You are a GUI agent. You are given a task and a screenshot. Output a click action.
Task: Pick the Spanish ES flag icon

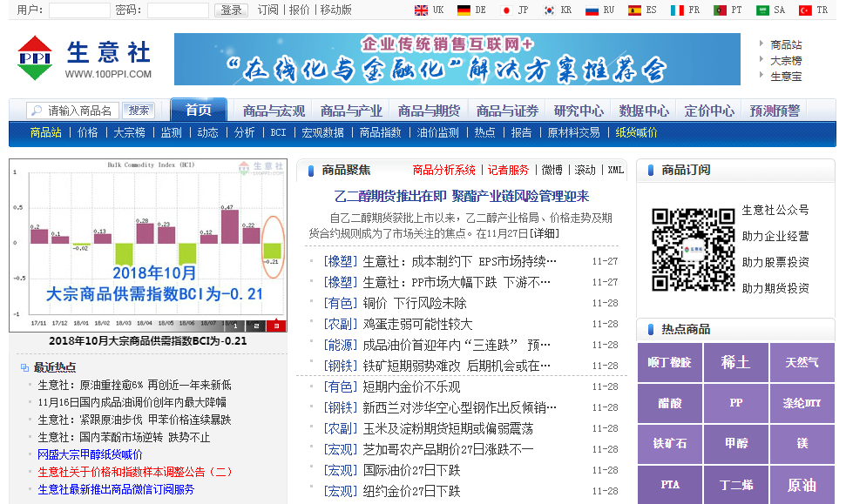pyautogui.click(x=634, y=10)
